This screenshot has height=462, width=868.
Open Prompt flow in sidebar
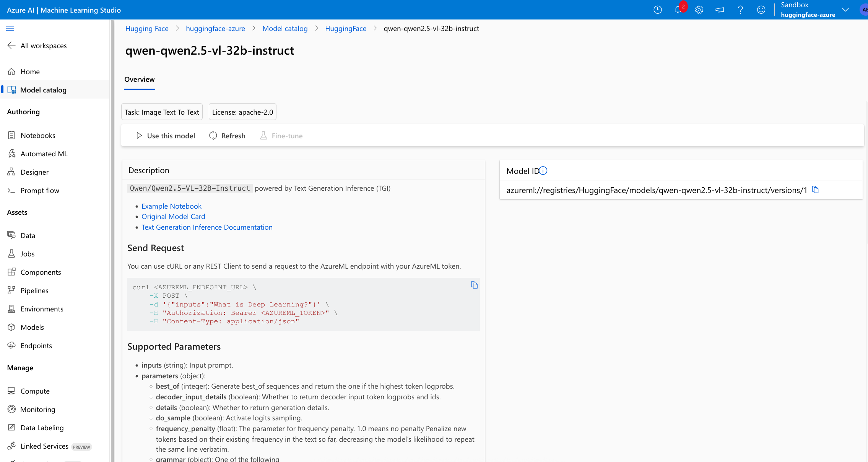click(40, 190)
